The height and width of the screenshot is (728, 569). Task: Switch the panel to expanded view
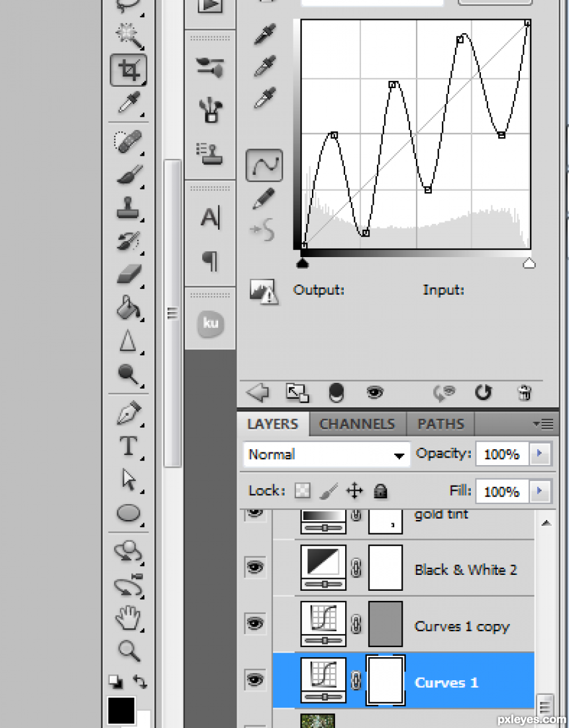pyautogui.click(x=297, y=393)
